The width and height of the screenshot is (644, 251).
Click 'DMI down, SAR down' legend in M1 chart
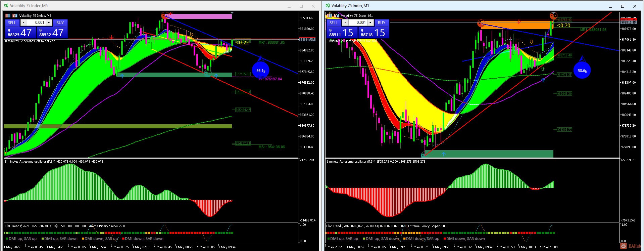[464, 239]
